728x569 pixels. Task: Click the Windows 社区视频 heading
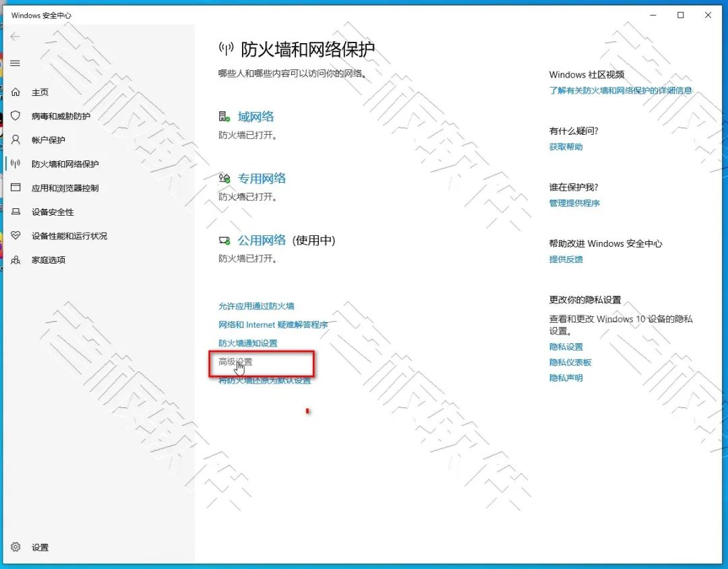point(586,75)
